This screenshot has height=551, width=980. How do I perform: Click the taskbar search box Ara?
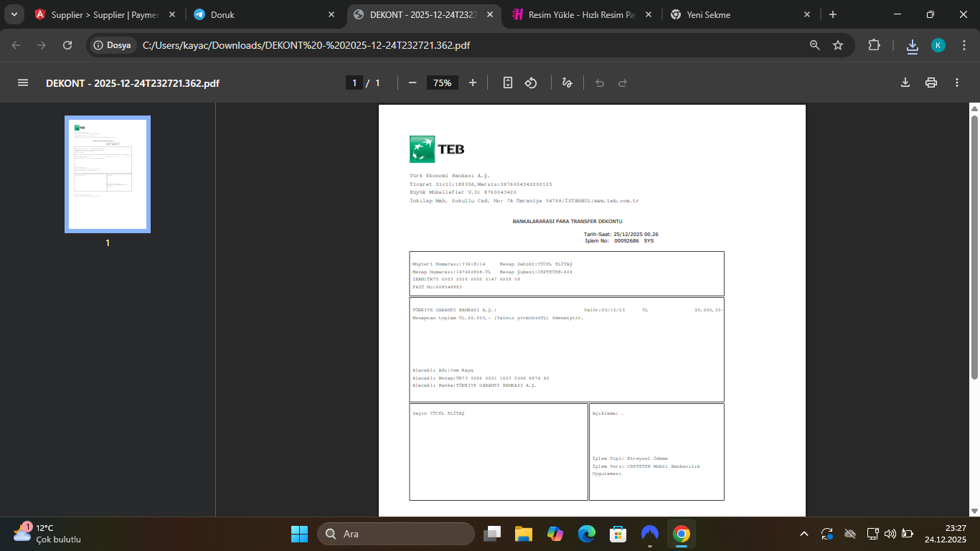pyautogui.click(x=396, y=534)
